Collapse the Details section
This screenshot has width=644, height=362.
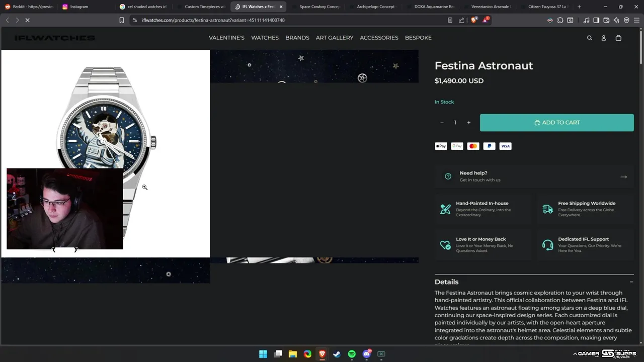631,282
